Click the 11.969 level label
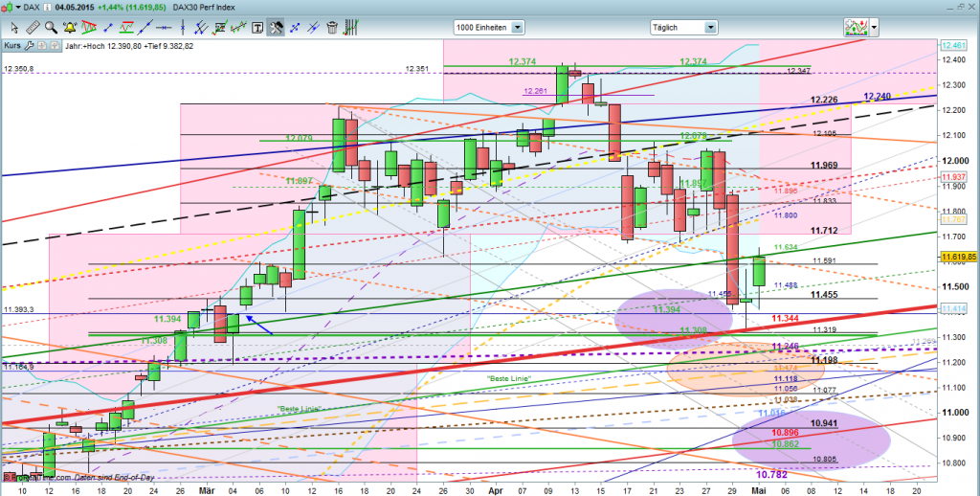This screenshot has height=496, width=980. (x=824, y=165)
